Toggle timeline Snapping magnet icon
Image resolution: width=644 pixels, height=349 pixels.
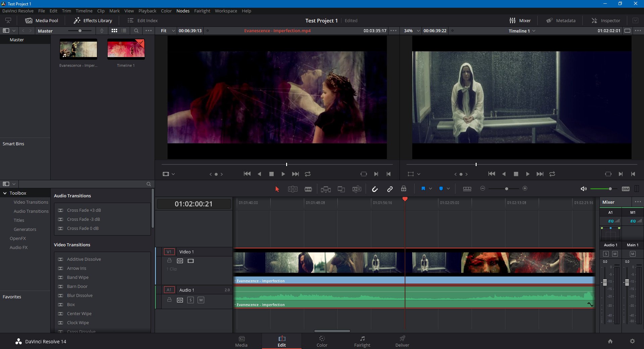point(375,189)
